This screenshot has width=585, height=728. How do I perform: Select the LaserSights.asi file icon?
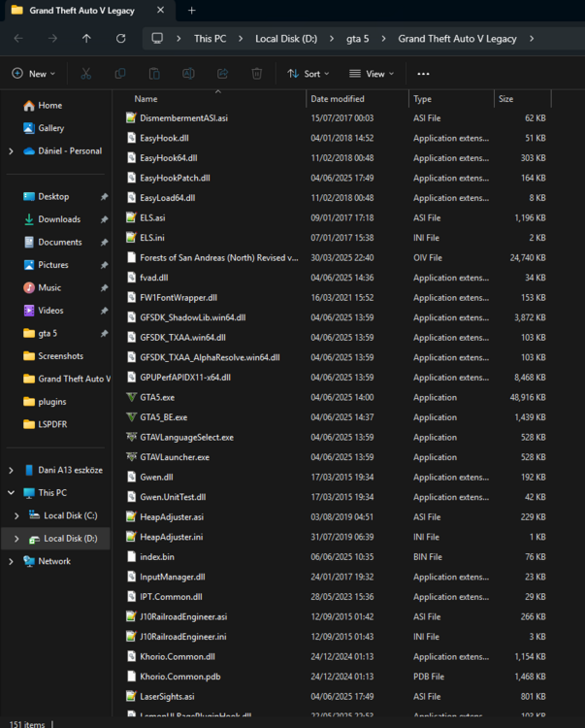pos(132,696)
